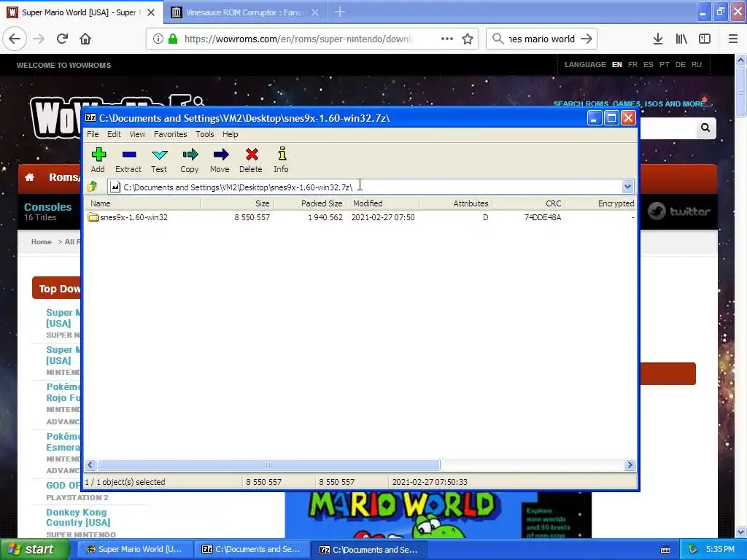Show Firefox downloads panel

[x=658, y=39]
